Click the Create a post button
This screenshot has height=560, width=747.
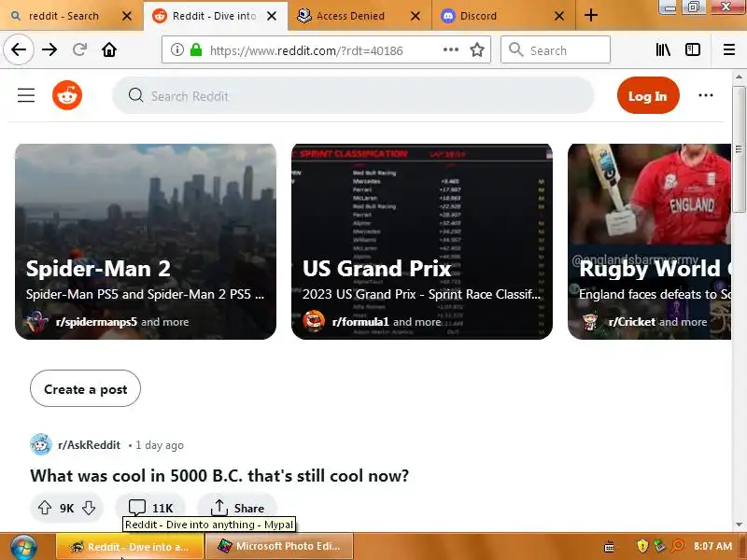tap(85, 388)
